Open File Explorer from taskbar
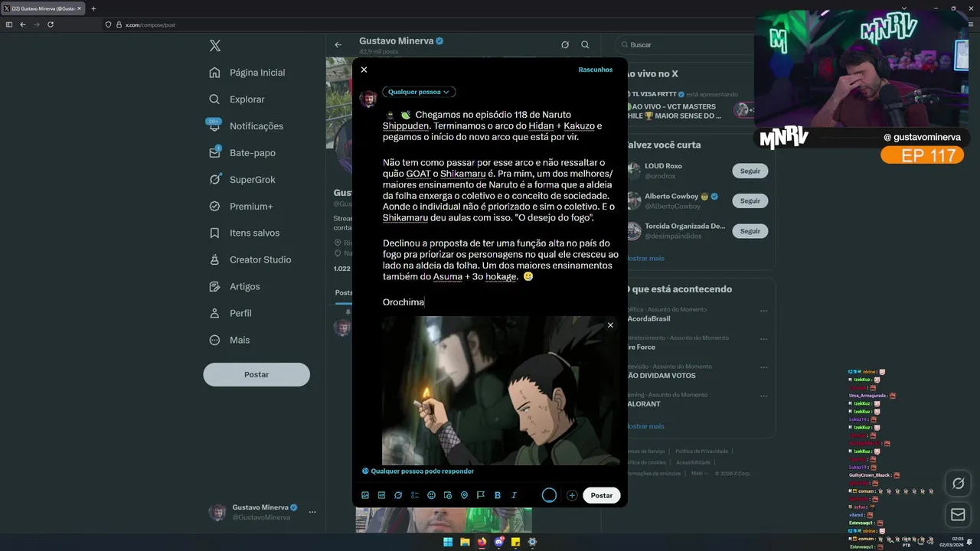This screenshot has width=980, height=551. (465, 542)
